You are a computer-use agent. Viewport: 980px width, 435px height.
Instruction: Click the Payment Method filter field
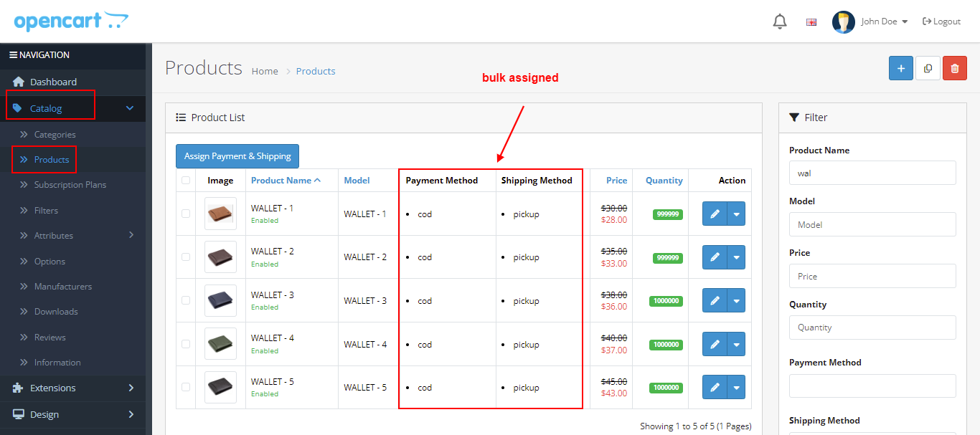click(872, 386)
